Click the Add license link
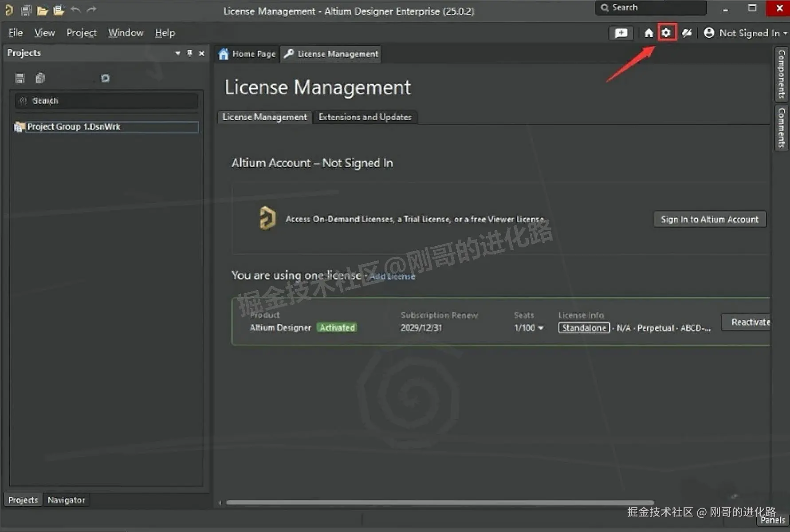Viewport: 790px width, 532px height. (392, 276)
